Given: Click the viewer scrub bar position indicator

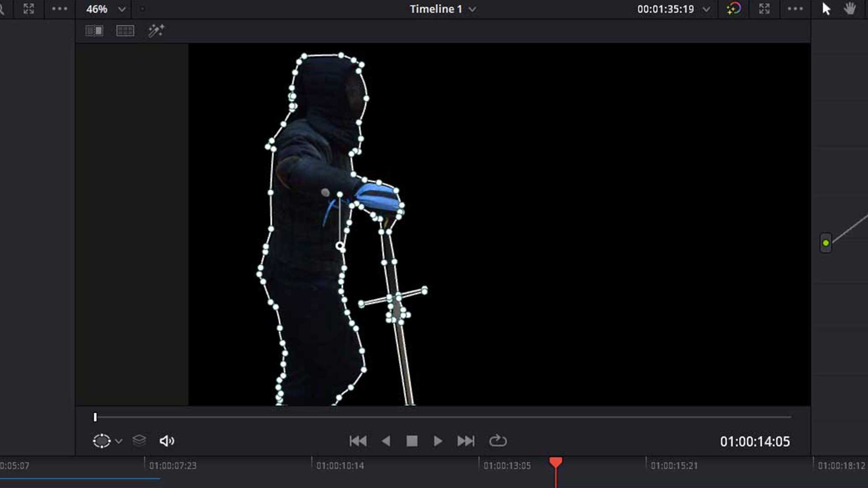Looking at the screenshot, I should tap(95, 418).
